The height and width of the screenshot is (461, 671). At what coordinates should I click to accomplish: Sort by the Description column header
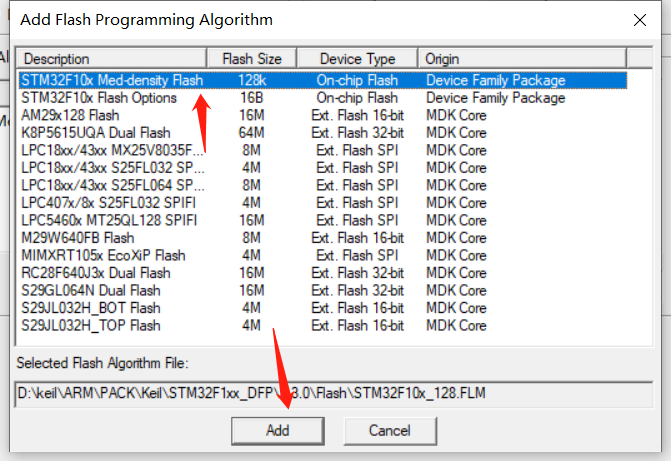[x=112, y=59]
